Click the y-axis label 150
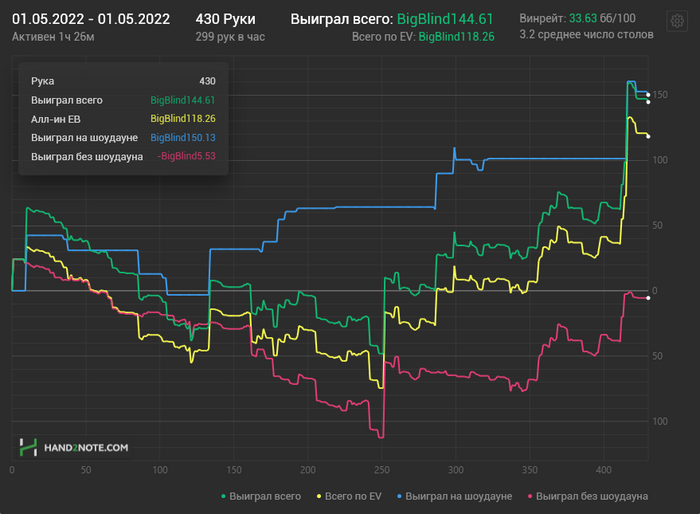Viewport: 700px width, 514px height. (660, 95)
